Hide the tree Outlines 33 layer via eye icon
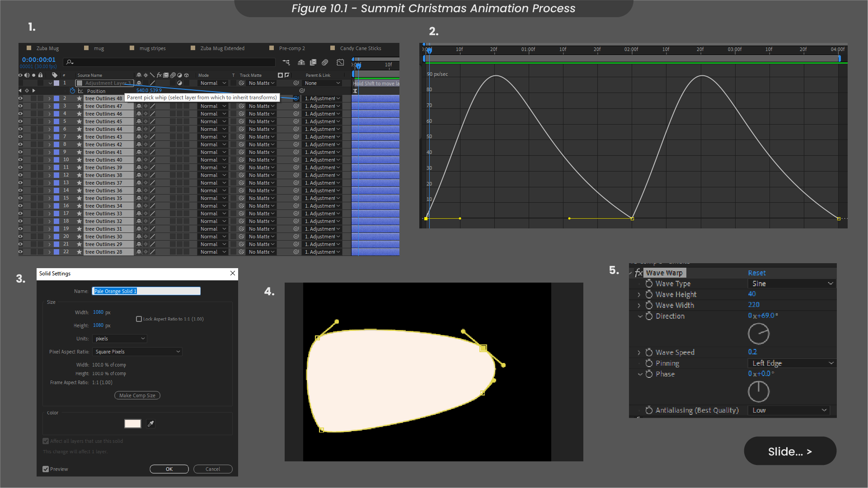Viewport: 868px width, 488px height. (20, 214)
